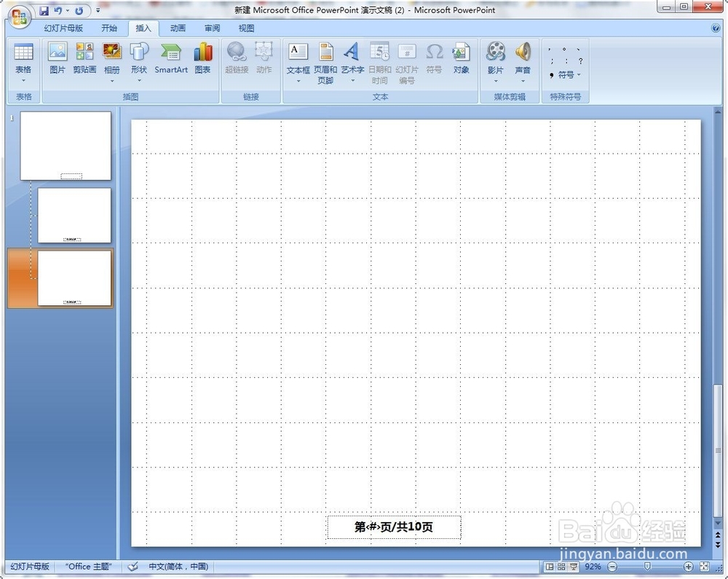Insert a SmartArt graphic
This screenshot has width=728, height=579.
171,58
